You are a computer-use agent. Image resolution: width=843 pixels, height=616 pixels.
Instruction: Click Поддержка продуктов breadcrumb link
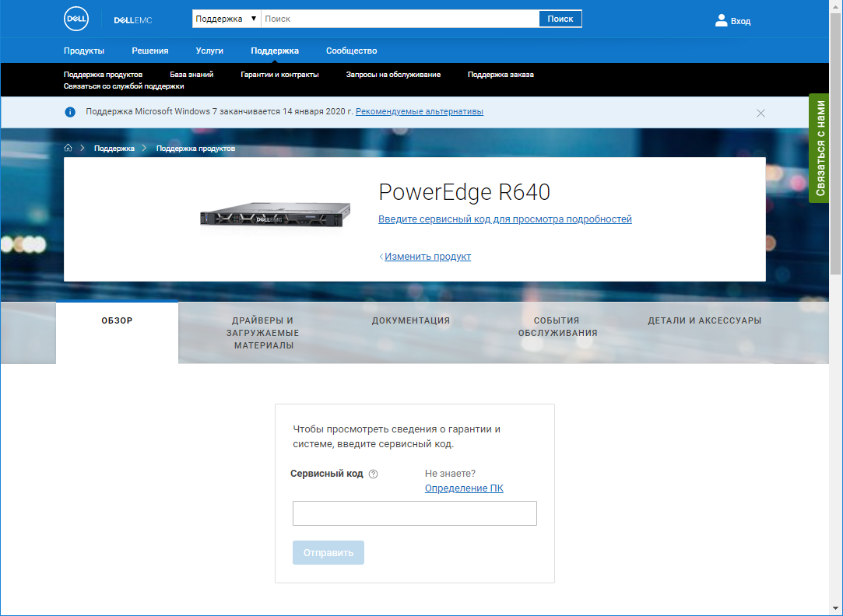[195, 149]
